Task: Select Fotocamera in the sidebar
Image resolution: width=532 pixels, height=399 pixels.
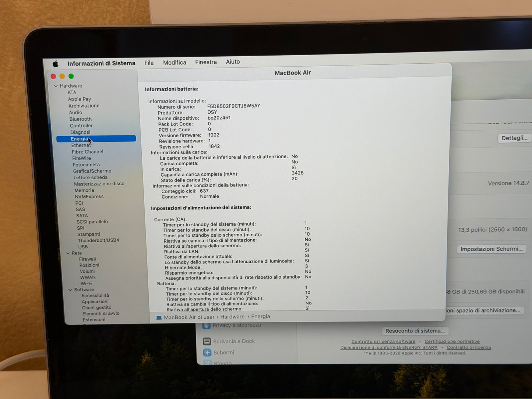Action: tap(86, 165)
